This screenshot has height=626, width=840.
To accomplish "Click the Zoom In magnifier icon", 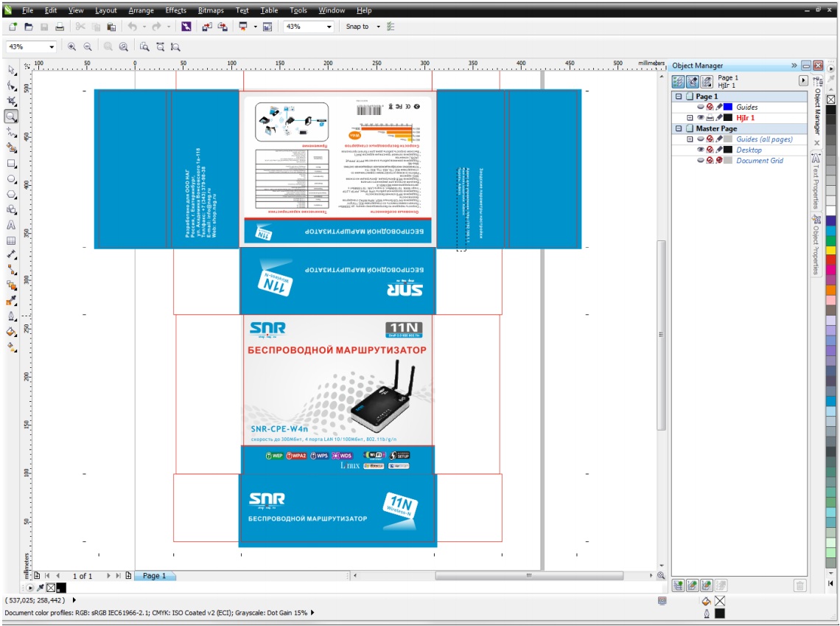I will click(x=72, y=46).
